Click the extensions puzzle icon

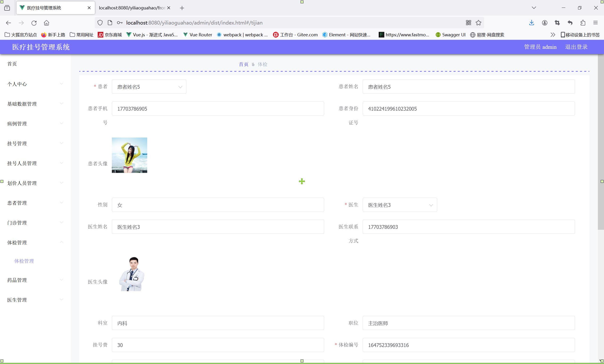[x=583, y=23]
